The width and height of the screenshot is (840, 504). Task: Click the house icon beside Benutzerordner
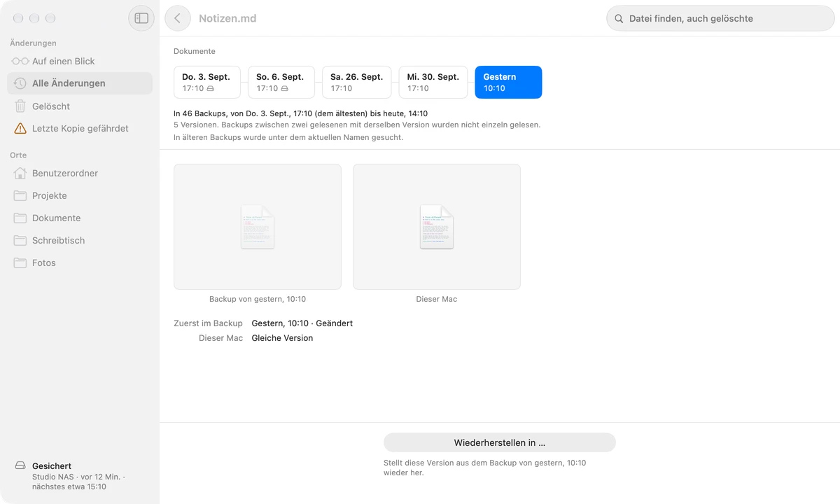coord(20,174)
